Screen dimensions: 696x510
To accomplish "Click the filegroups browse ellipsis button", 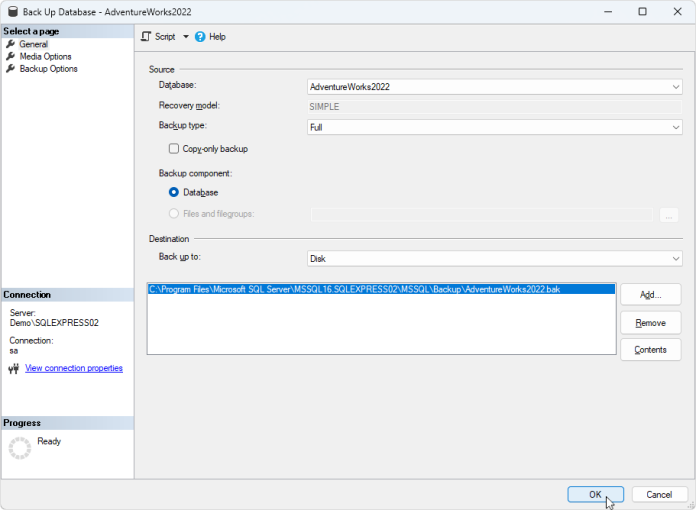I will pos(669,215).
